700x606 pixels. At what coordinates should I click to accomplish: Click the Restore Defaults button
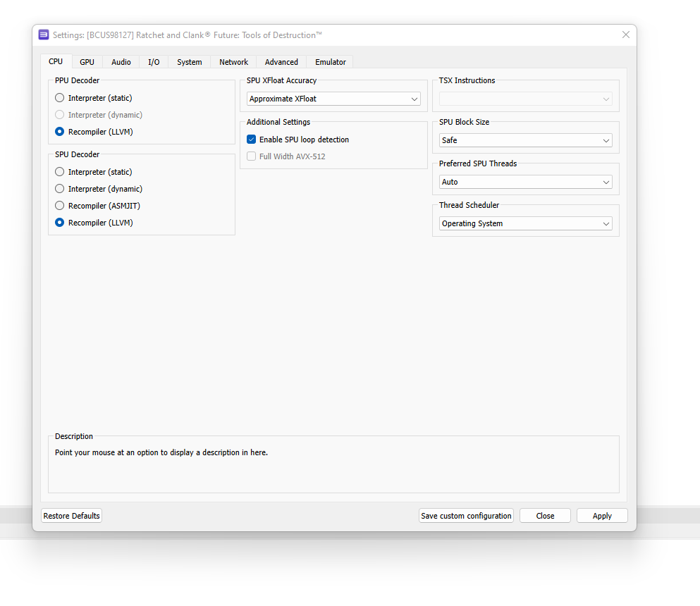click(71, 515)
